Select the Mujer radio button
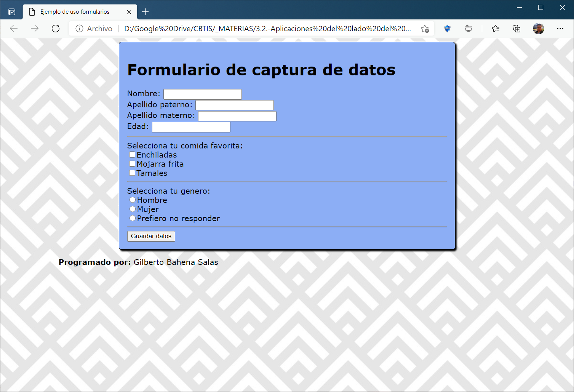Viewport: 574px width, 392px height. point(133,209)
